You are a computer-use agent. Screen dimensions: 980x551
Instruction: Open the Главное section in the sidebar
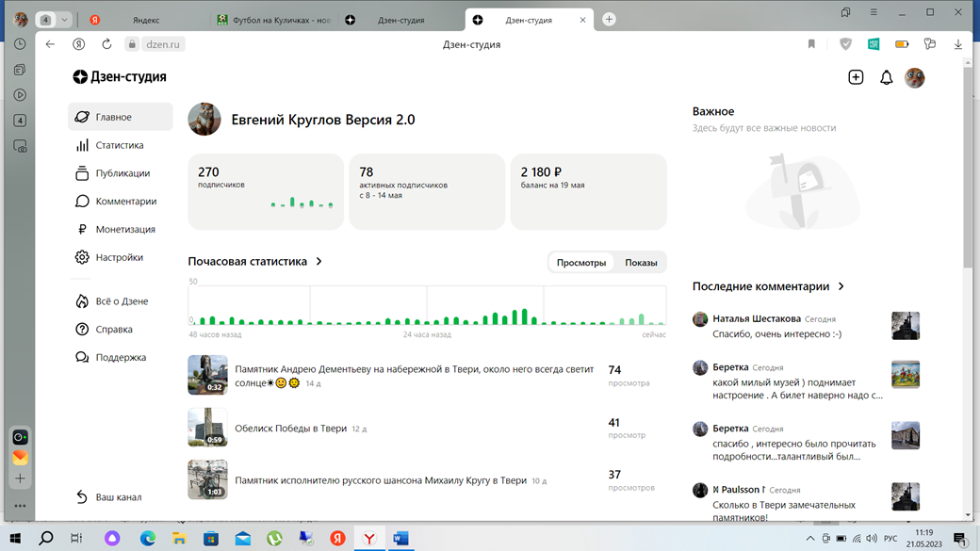pyautogui.click(x=120, y=117)
